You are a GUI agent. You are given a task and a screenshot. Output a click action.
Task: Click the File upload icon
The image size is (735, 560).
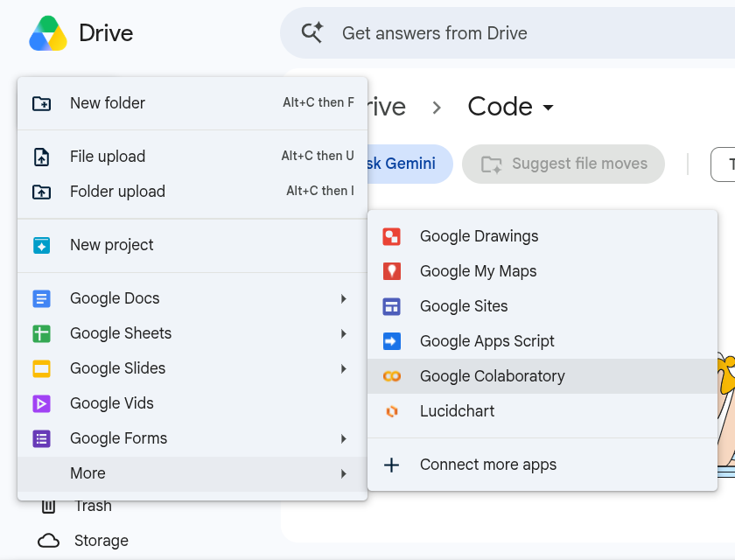tap(41, 157)
